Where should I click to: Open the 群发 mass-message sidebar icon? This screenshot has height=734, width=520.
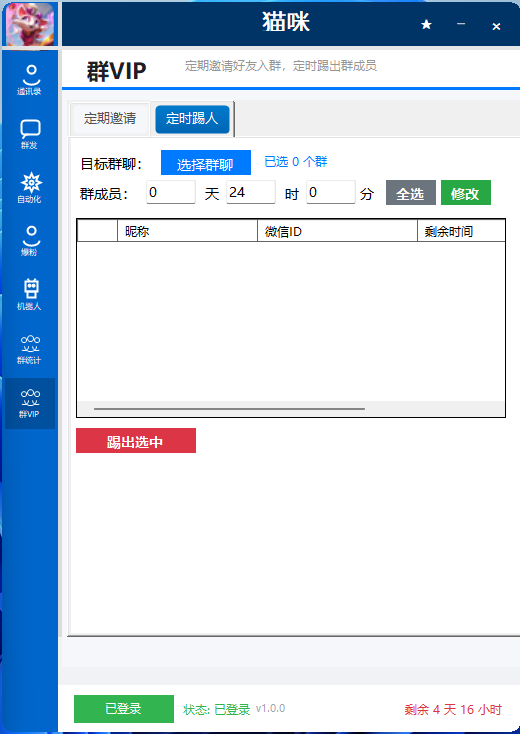29,134
